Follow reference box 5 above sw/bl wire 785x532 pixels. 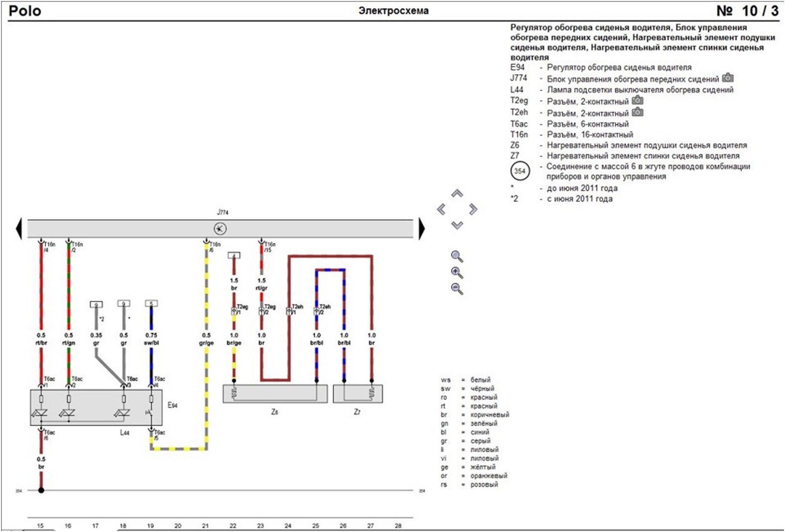151,303
